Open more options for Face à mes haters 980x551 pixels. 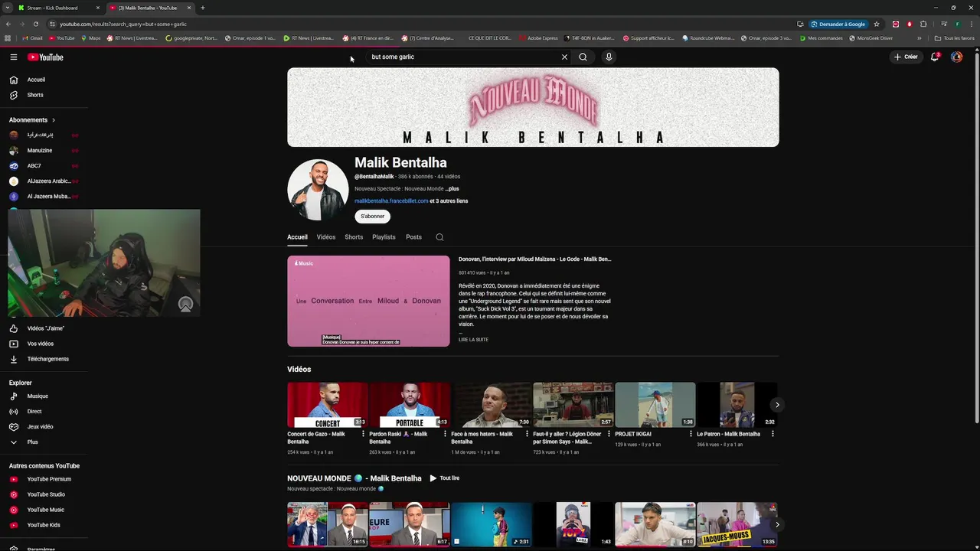coord(527,434)
